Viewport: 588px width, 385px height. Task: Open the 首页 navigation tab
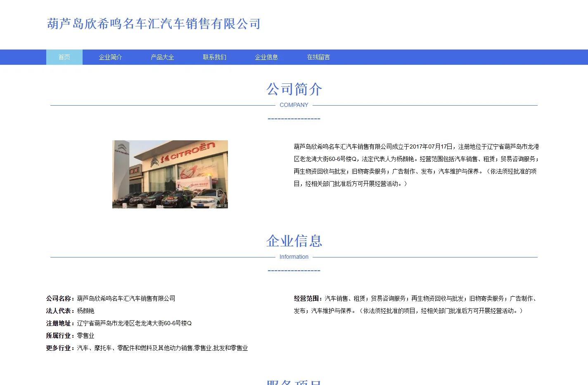coord(64,57)
